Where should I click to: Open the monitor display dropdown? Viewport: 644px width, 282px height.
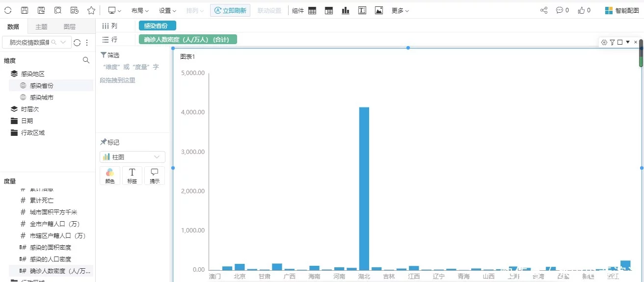pos(114,10)
